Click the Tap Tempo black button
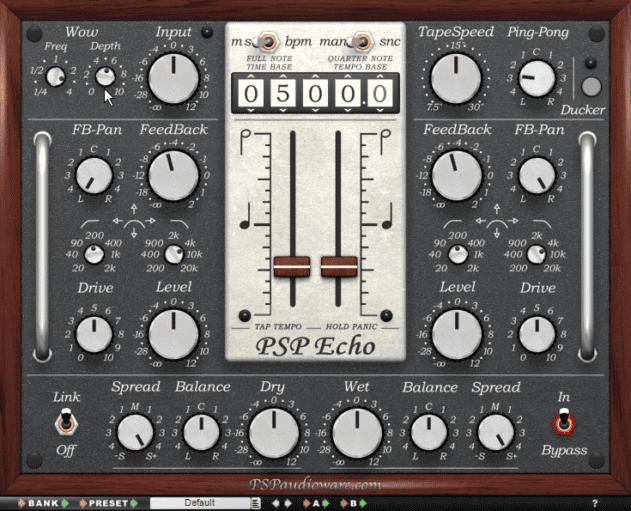This screenshot has height=511, width=631. 244,315
